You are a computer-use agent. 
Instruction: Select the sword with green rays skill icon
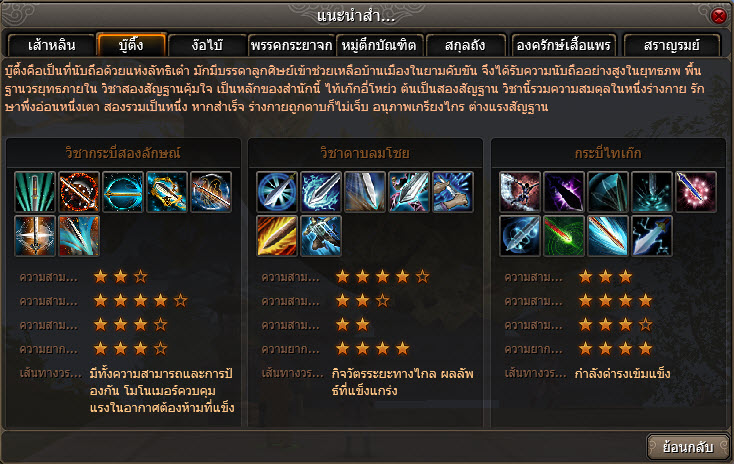click(35, 192)
